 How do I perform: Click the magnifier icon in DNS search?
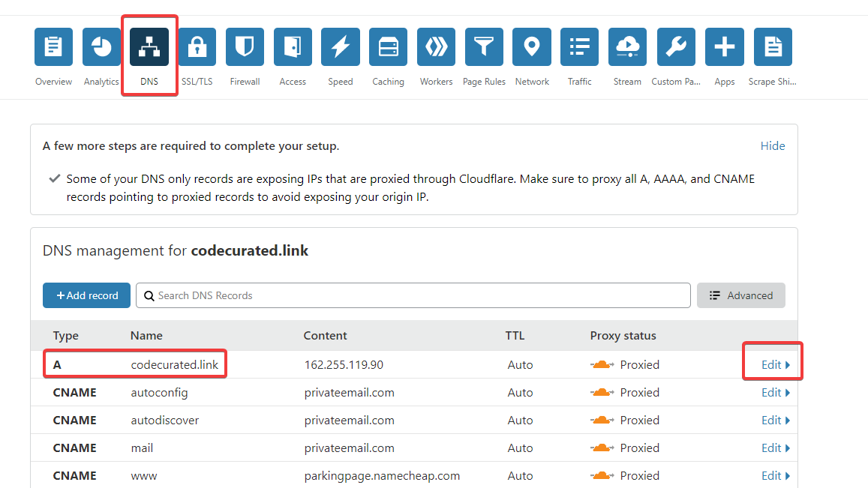click(149, 296)
